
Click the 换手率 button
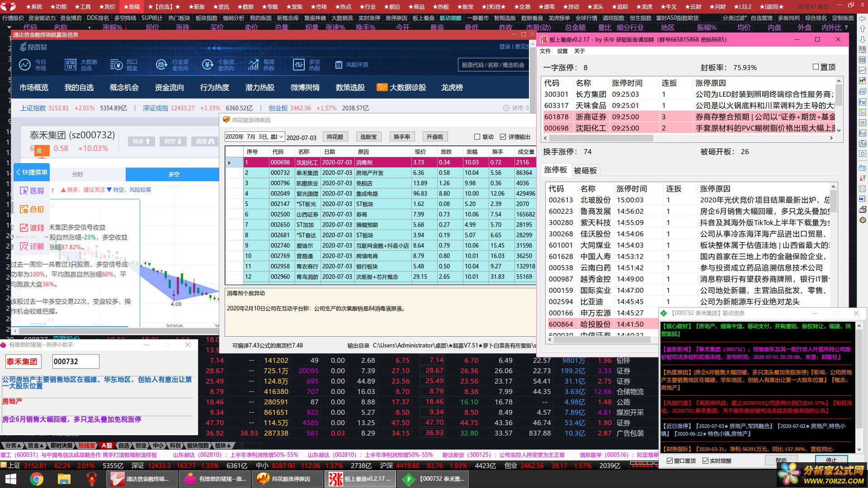(x=402, y=137)
